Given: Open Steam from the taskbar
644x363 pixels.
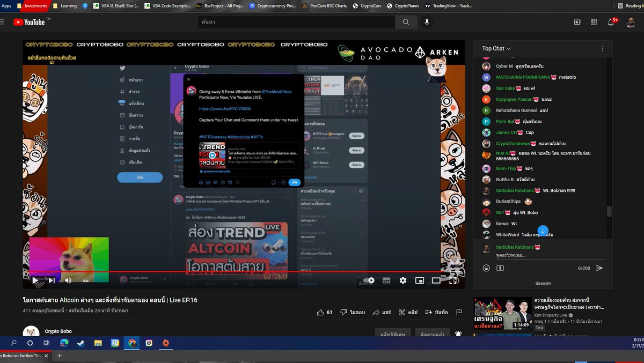Looking at the screenshot, I should pyautogui.click(x=80, y=343).
